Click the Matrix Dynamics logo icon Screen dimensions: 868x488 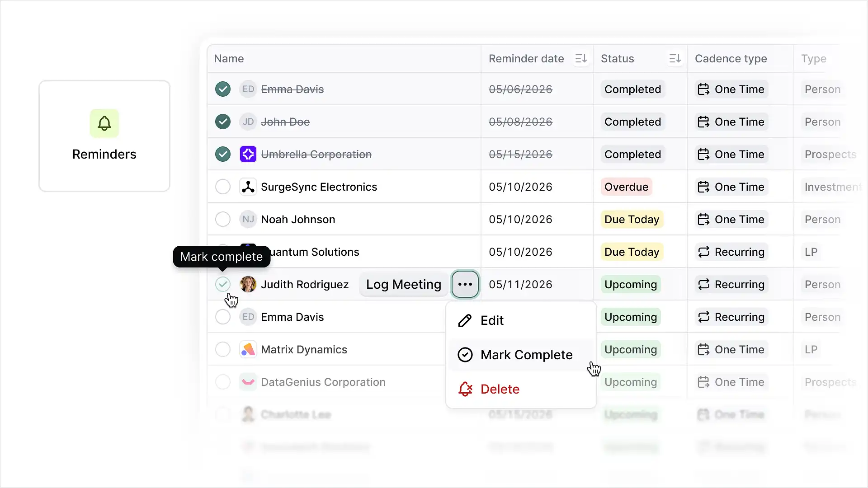coord(248,349)
